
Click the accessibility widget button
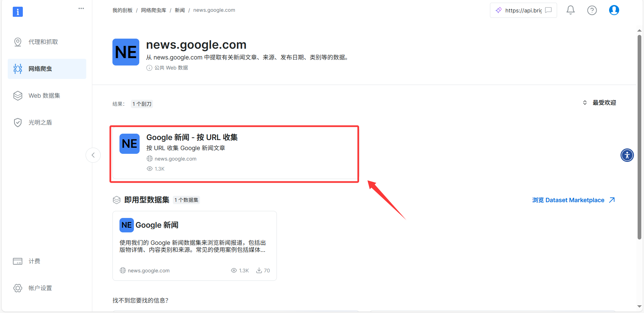point(627,155)
